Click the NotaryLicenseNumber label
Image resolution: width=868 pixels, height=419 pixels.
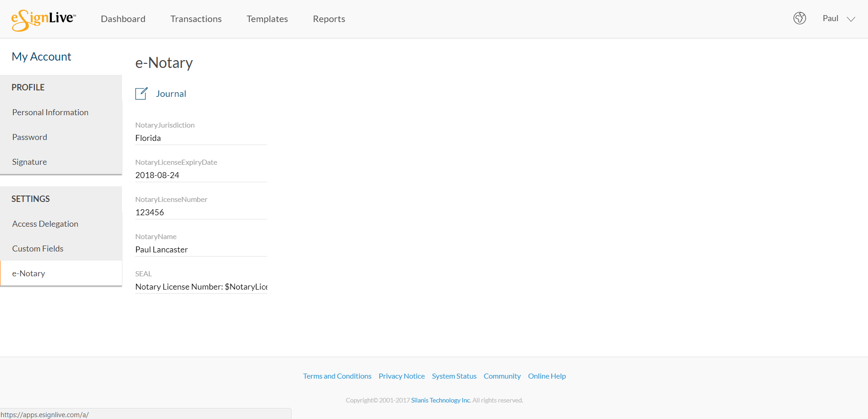[171, 199]
